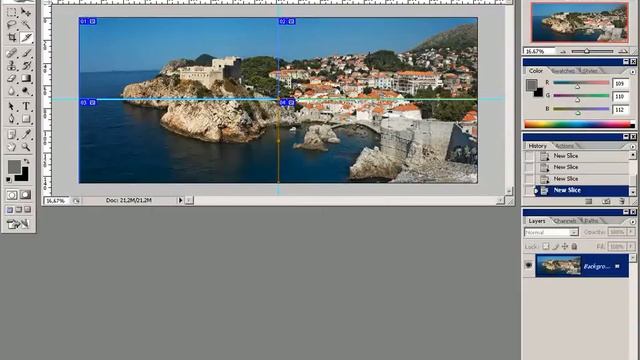Switch to Full Screen mode

click(27, 210)
